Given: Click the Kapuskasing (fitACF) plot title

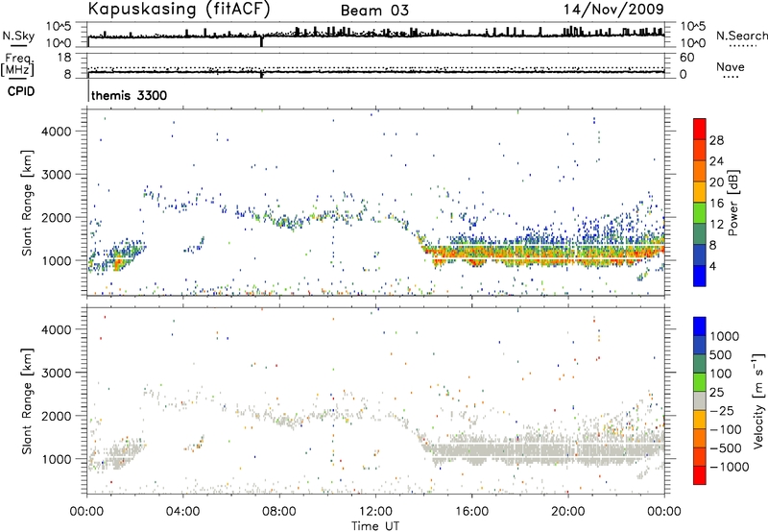Looking at the screenshot, I should (179, 10).
